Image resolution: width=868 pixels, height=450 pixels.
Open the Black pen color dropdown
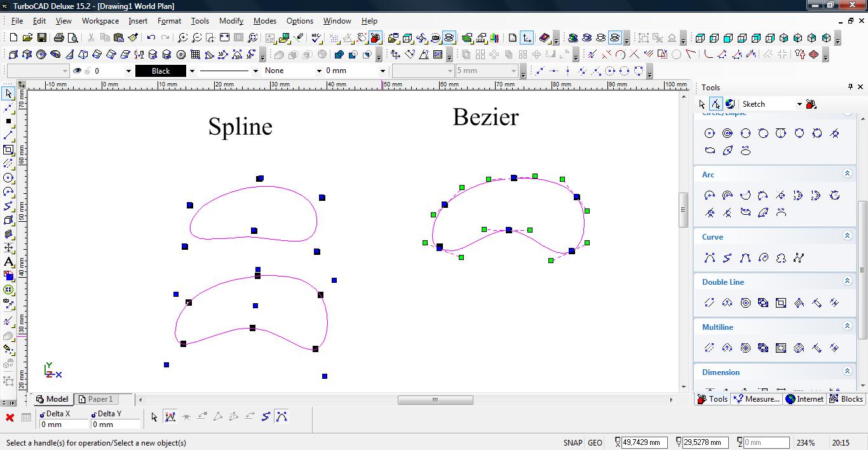point(191,71)
